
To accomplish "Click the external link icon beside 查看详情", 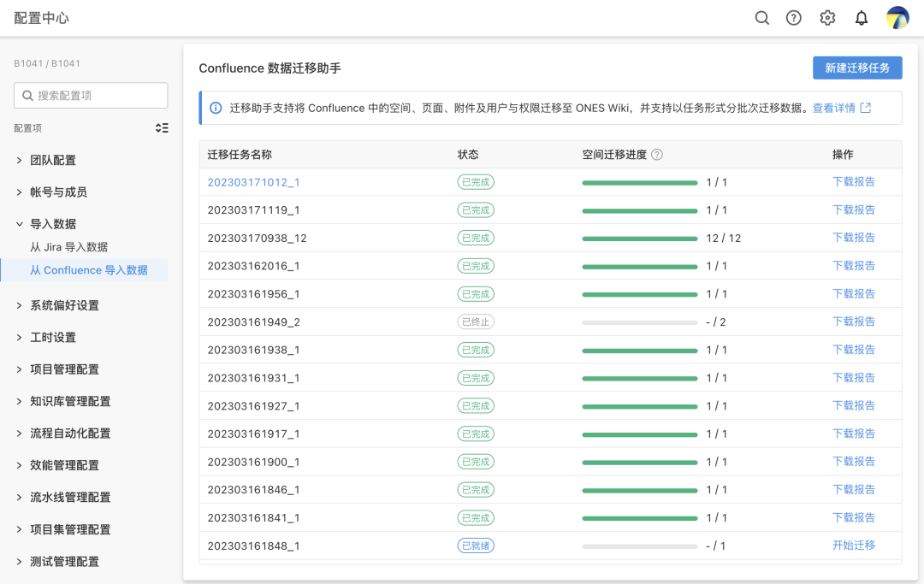I will tap(866, 108).
